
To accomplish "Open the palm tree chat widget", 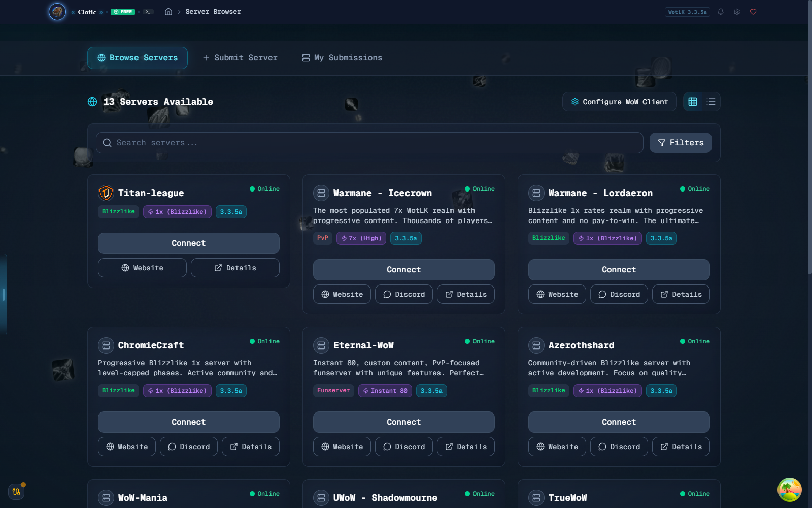I will [x=788, y=489].
